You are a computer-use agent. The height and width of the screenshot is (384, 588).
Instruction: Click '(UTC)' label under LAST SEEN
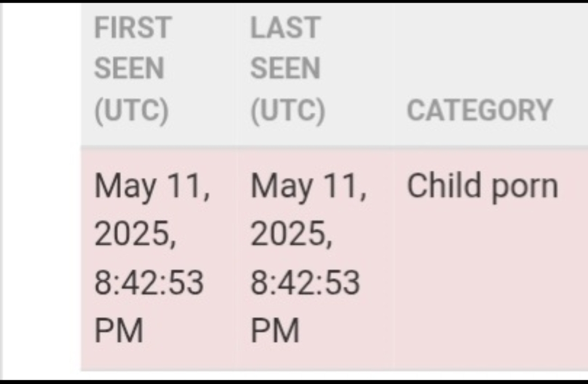[288, 111]
